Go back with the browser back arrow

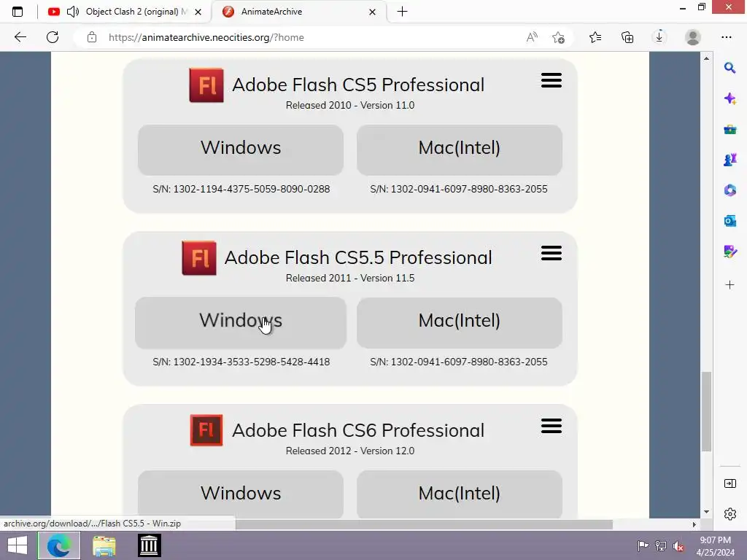20,37
